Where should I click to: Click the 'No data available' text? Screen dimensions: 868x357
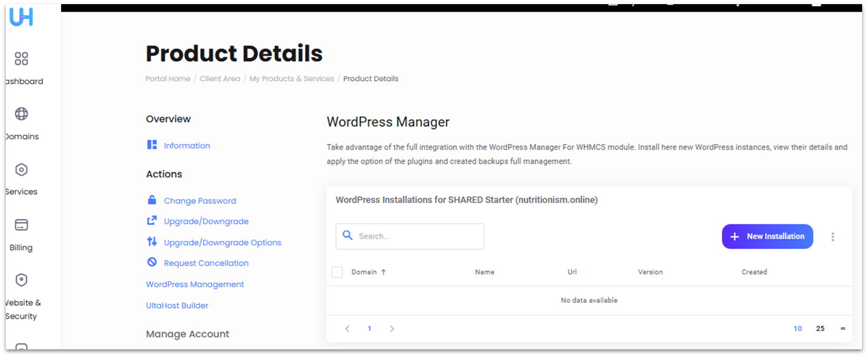tap(589, 300)
